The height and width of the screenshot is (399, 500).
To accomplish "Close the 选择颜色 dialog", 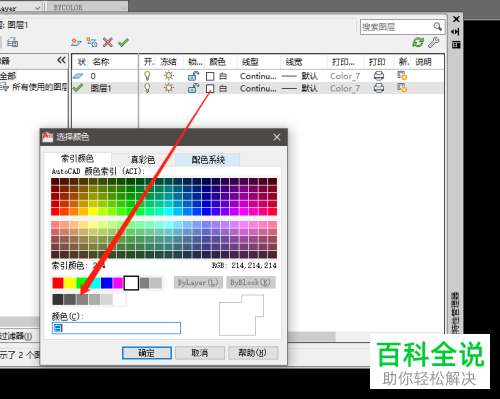I will tap(277, 137).
